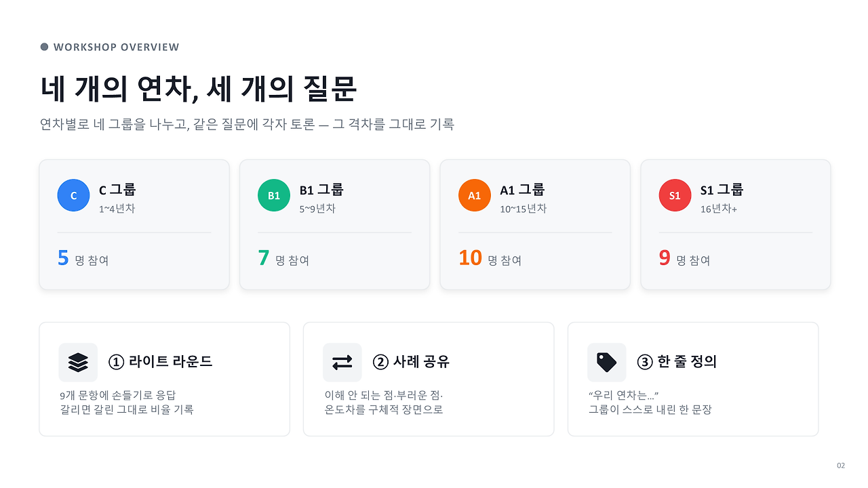868x488 pixels.
Task: Click the blue number 5 participant count
Action: point(63,258)
